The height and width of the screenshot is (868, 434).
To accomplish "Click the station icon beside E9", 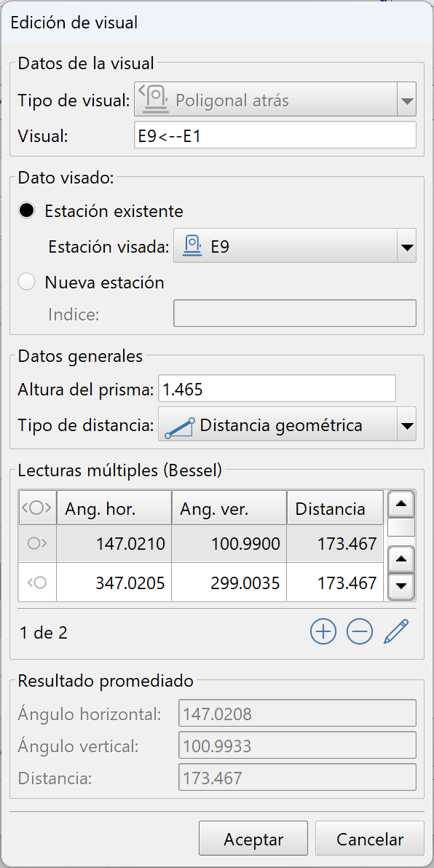I will 192,245.
